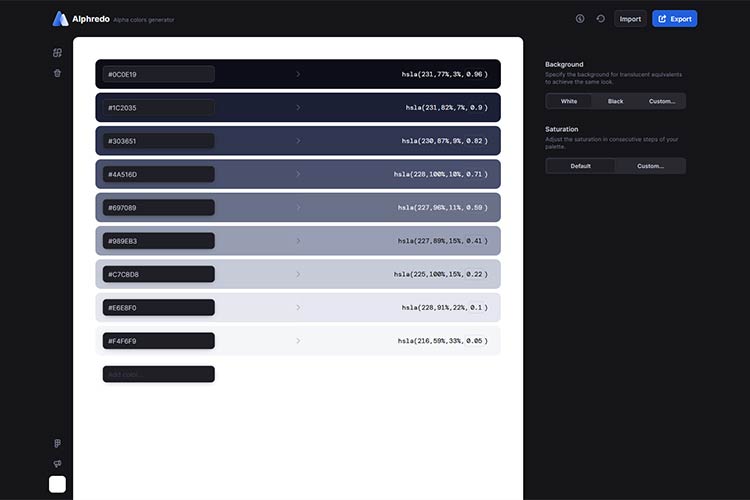Click the Import button

pyautogui.click(x=630, y=18)
